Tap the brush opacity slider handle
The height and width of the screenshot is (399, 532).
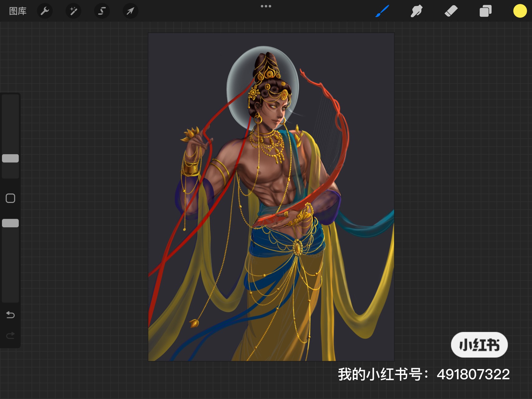point(10,223)
